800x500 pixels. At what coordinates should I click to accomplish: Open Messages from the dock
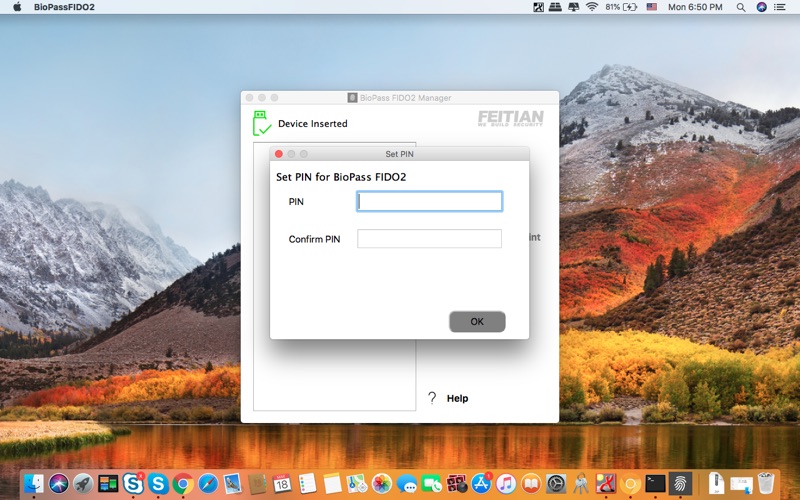[407, 483]
